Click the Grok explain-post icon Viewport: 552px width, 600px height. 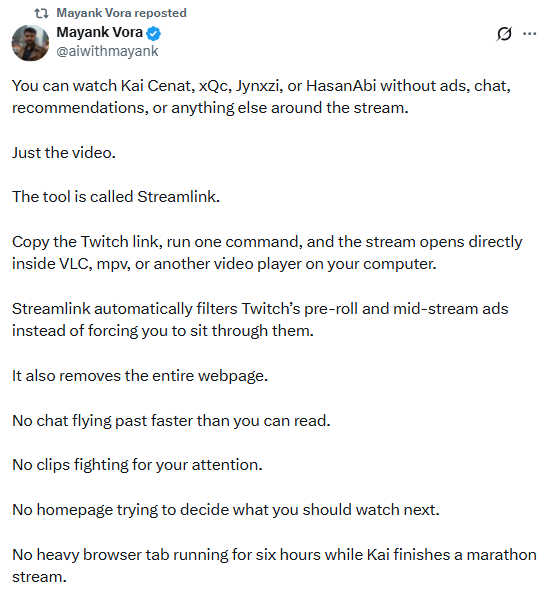[504, 34]
